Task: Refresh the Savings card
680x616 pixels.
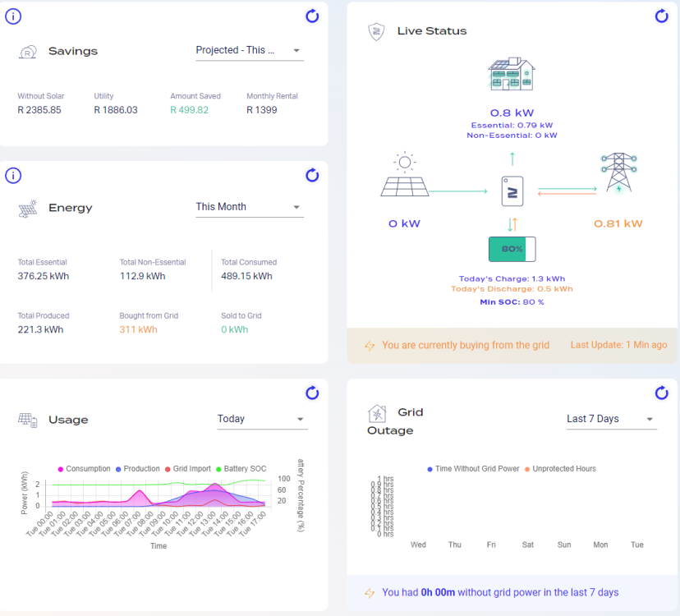Action: [x=312, y=16]
